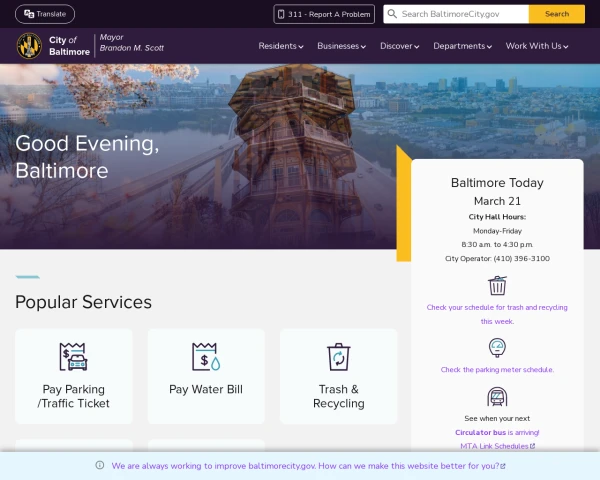
Task: Click the Monday-Friday text
Action: (x=497, y=231)
